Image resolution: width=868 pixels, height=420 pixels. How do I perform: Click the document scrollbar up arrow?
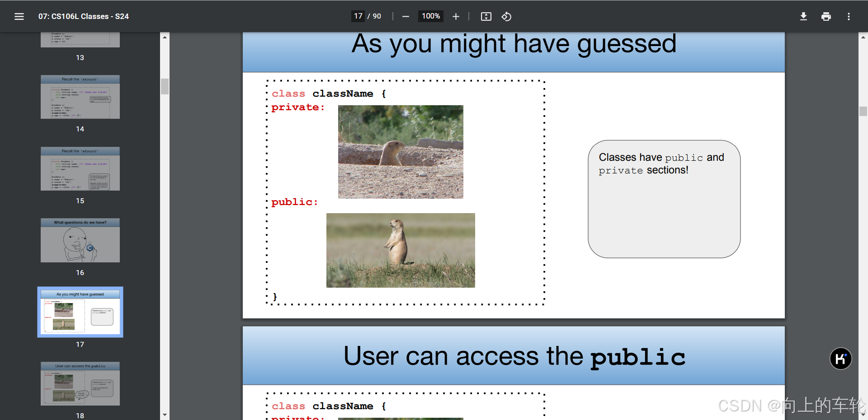point(863,37)
